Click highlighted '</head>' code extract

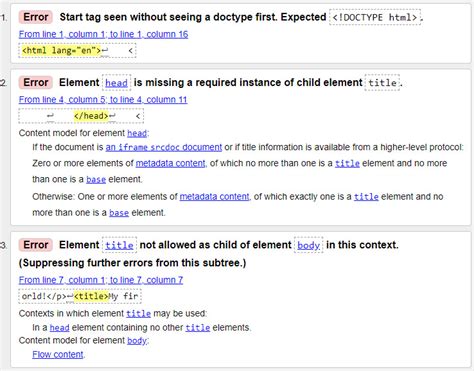91,116
